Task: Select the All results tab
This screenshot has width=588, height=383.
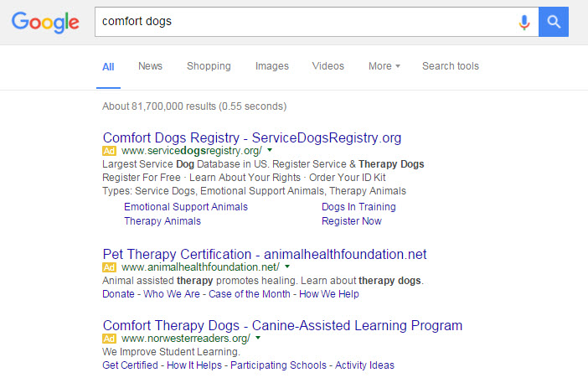Action: tap(108, 67)
